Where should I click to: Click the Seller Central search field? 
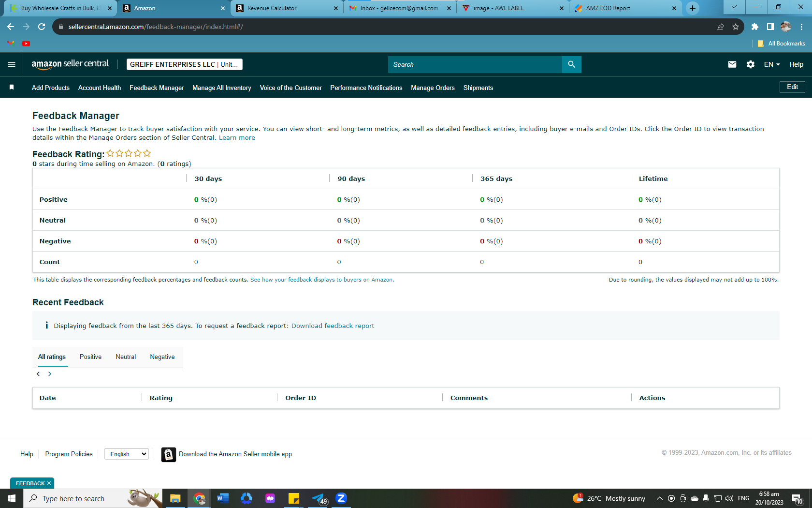[475, 64]
